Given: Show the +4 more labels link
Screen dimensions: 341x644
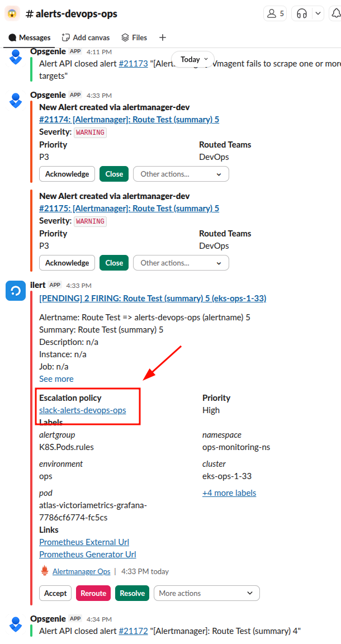Looking at the screenshot, I should 229,493.
